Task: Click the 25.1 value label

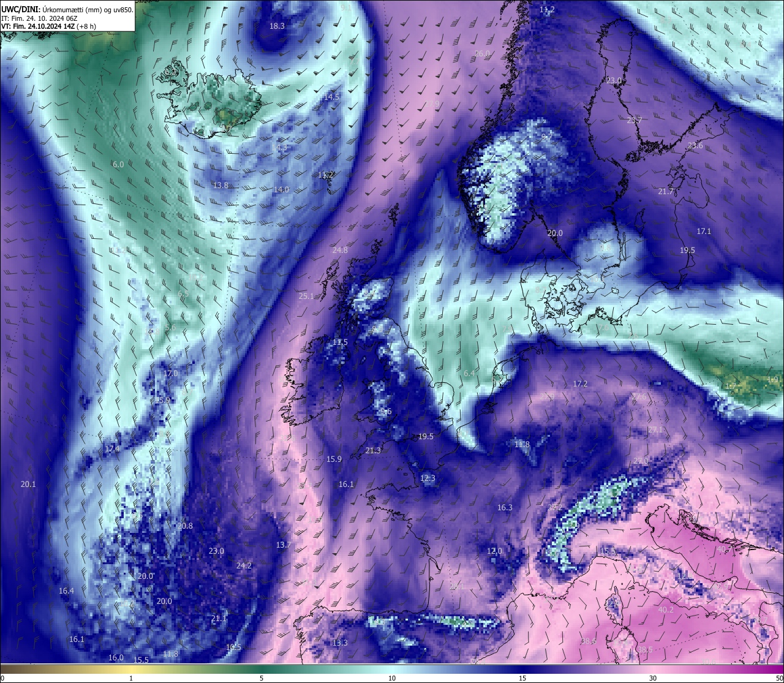Action: point(306,296)
